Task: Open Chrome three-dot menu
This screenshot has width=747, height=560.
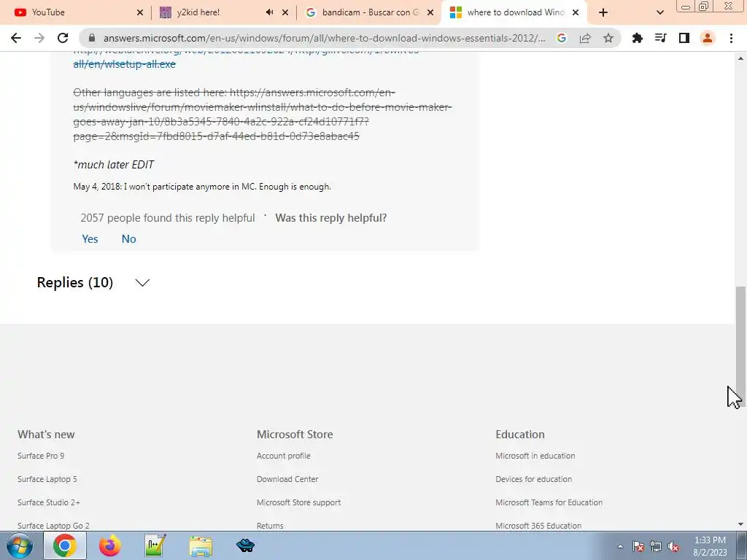Action: point(731,38)
